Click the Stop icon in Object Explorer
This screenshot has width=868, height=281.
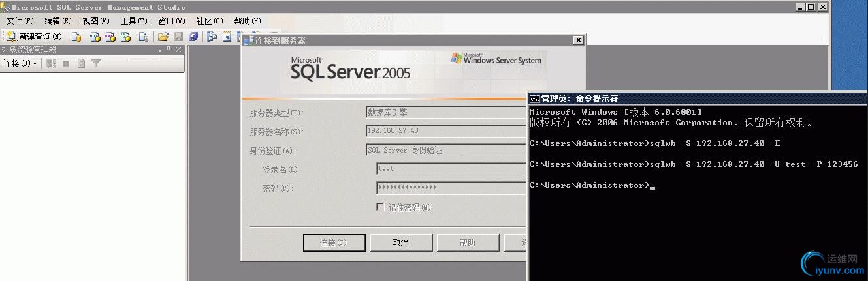[65, 64]
